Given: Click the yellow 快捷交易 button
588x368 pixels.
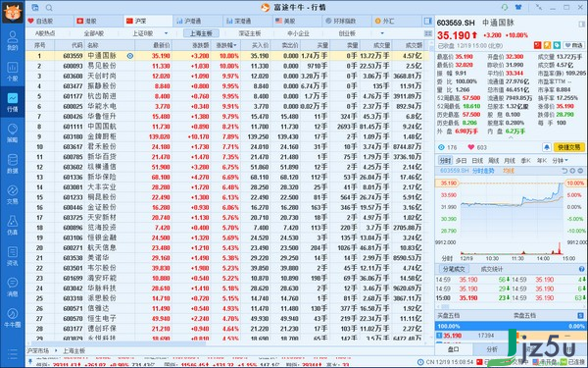Looking at the screenshot, I should coord(568,147).
